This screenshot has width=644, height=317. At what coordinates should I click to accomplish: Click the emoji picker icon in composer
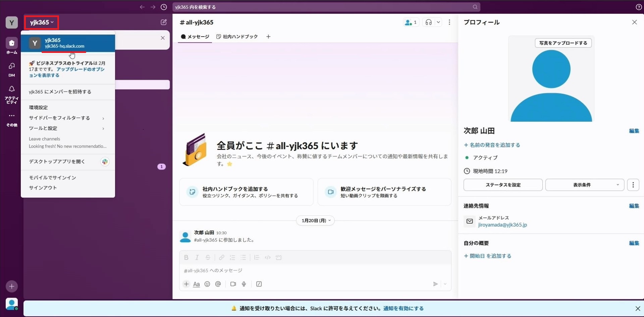click(x=207, y=284)
